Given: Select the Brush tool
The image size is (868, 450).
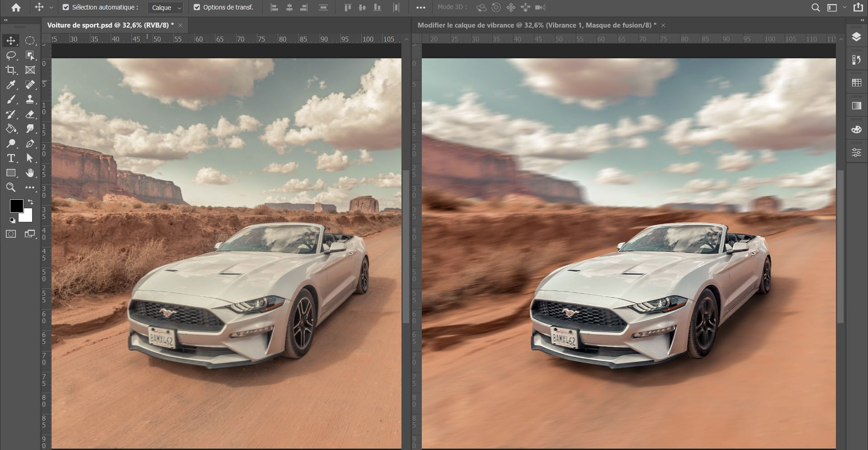Looking at the screenshot, I should (x=11, y=99).
